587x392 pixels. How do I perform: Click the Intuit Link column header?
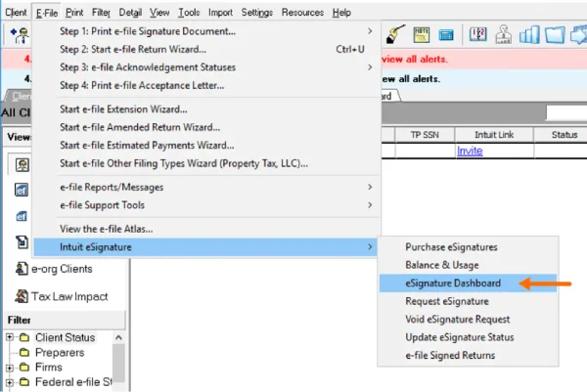(x=494, y=135)
